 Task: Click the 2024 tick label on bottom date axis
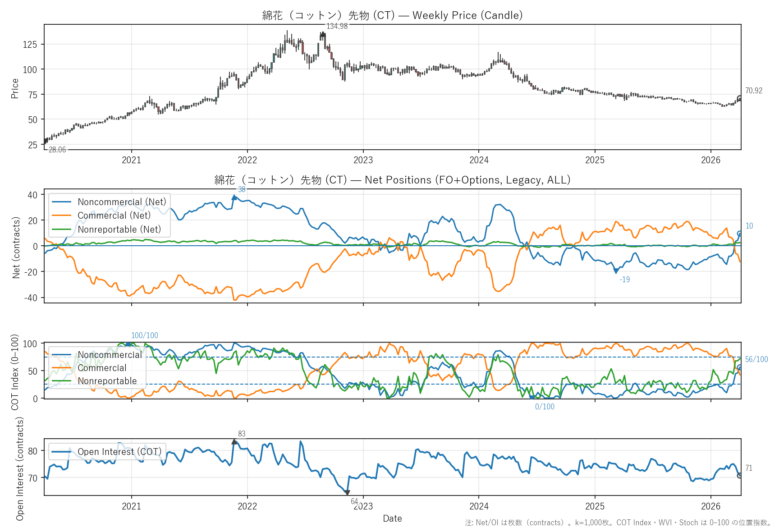point(479,506)
